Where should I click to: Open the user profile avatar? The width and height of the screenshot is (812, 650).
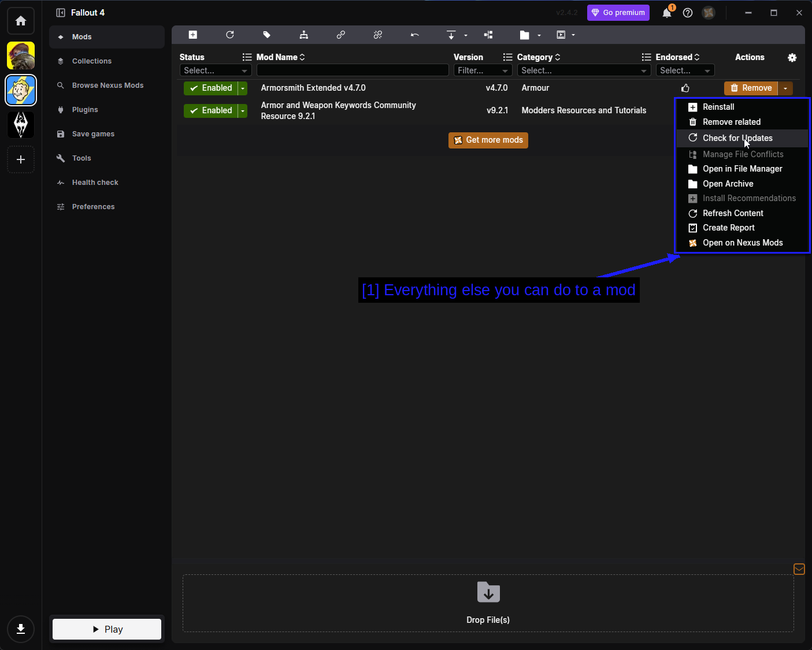point(709,13)
